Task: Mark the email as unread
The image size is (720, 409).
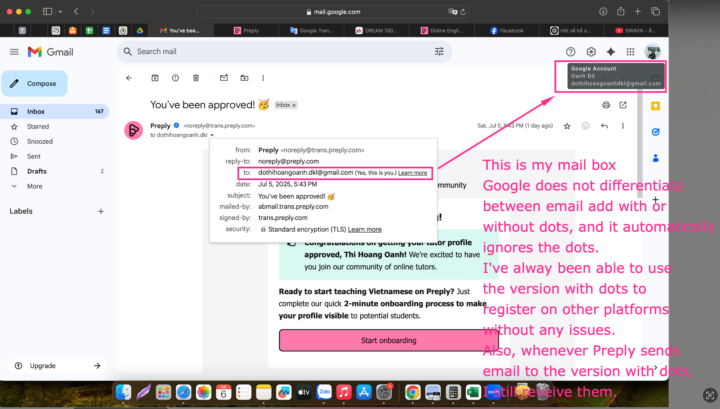Action: tap(224, 78)
